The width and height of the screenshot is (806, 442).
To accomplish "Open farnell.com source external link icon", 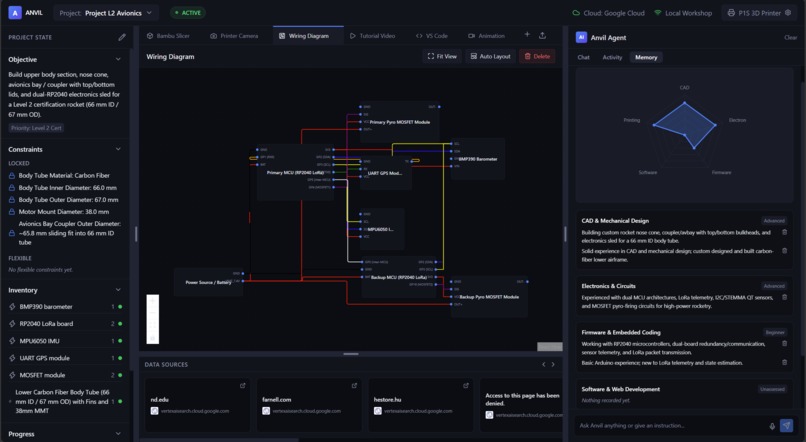I will click(x=354, y=385).
